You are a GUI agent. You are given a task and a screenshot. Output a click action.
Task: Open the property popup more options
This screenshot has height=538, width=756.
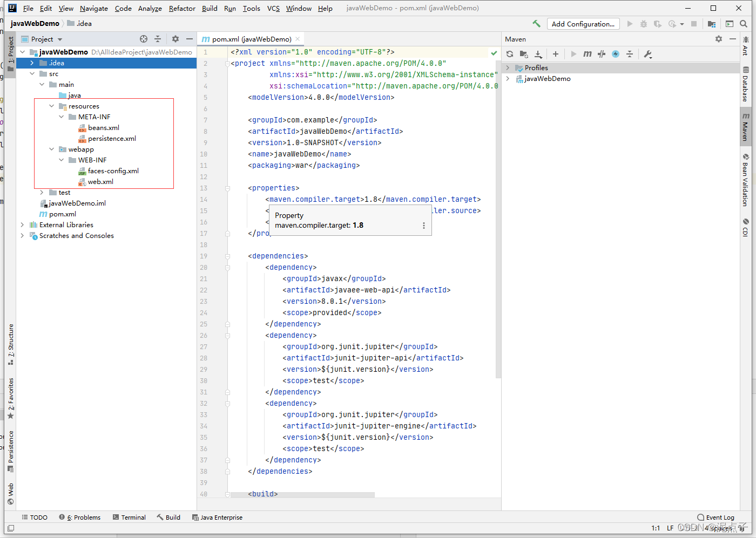[424, 226]
